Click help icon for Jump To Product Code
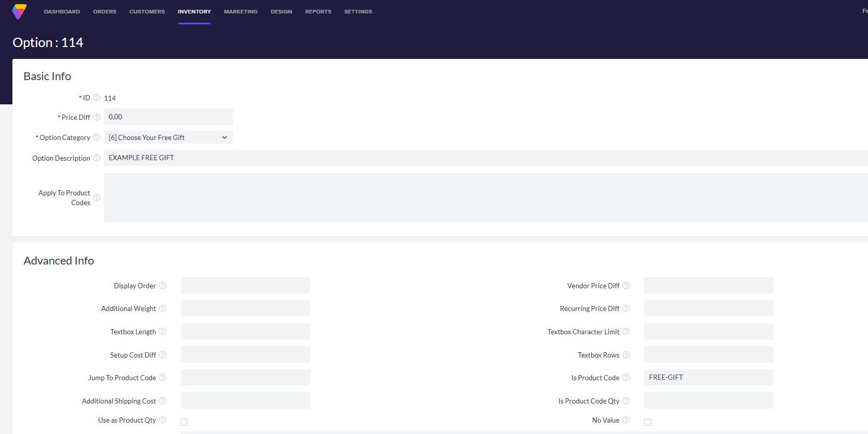The width and height of the screenshot is (868, 434). coord(162,378)
